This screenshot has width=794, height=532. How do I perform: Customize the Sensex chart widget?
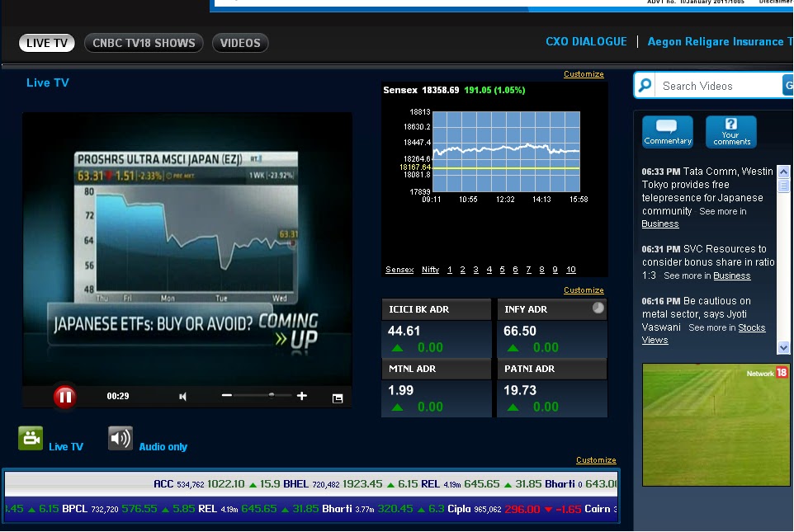point(584,74)
